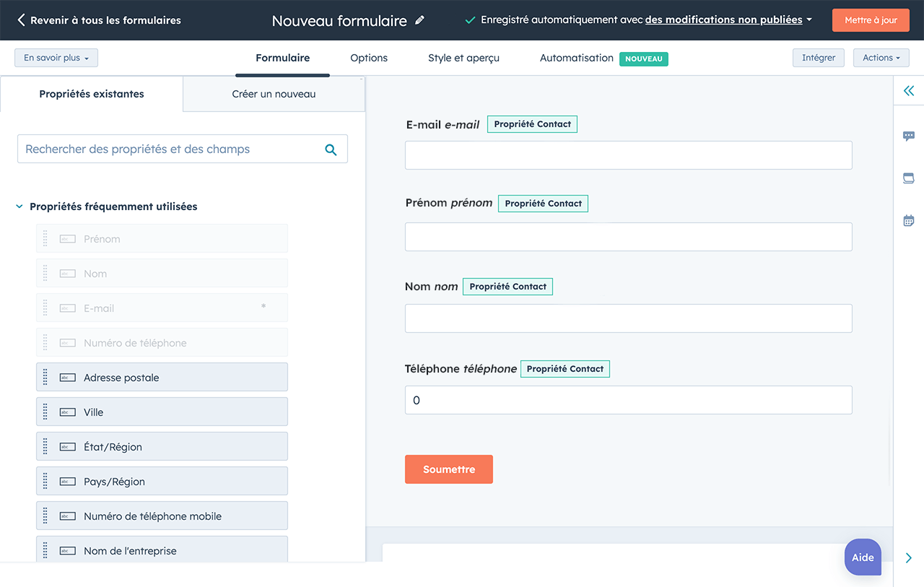Click the search magnifier in the properties search

(x=331, y=149)
